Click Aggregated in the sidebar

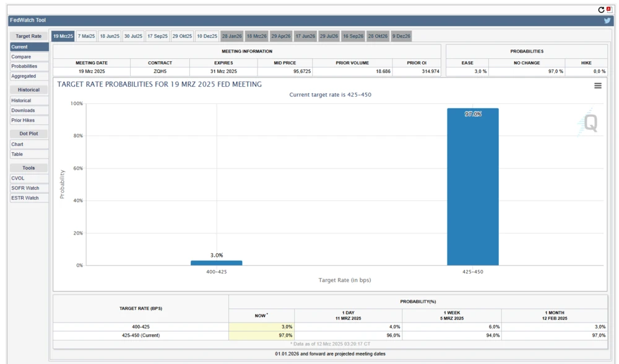tap(28, 76)
